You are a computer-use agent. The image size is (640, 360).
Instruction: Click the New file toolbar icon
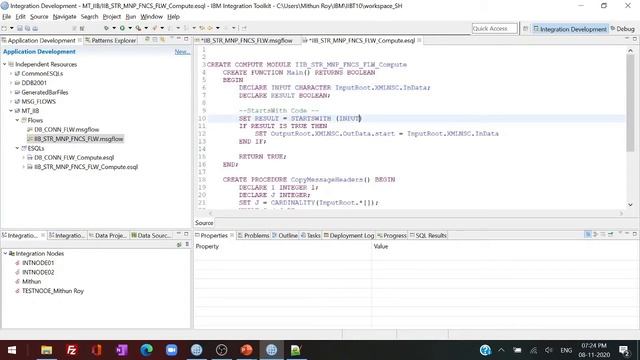(4, 28)
